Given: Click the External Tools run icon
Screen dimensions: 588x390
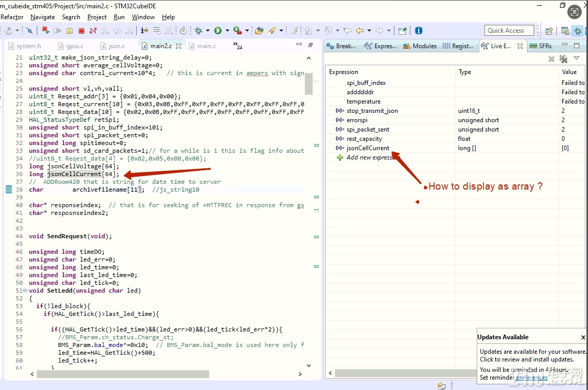Looking at the screenshot, I should (x=237, y=31).
